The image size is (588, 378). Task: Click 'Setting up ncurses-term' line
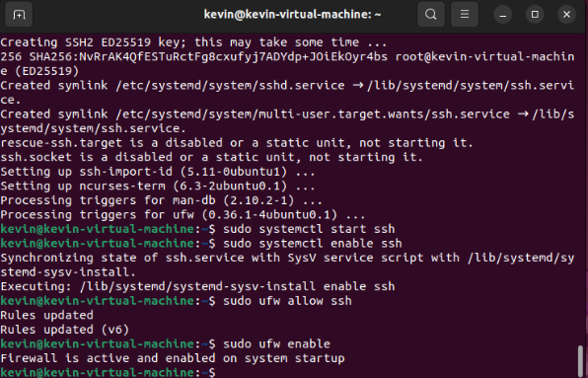pos(158,186)
